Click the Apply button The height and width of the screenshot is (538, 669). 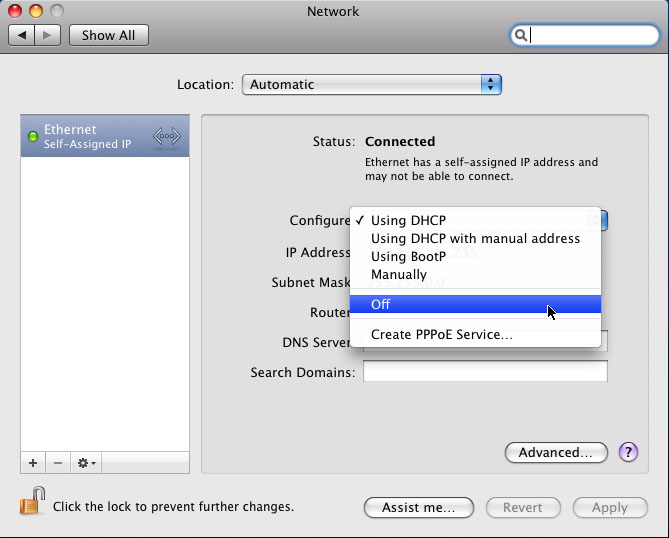click(x=610, y=507)
